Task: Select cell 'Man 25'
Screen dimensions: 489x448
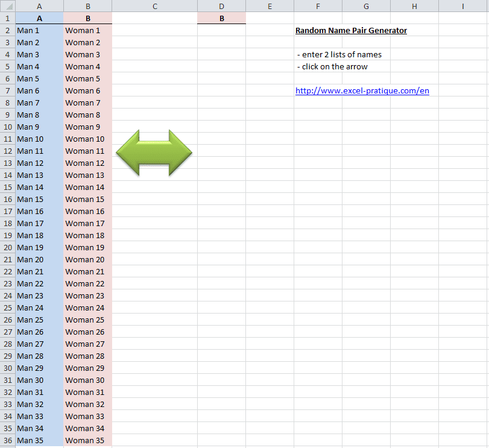Action: coord(39,320)
